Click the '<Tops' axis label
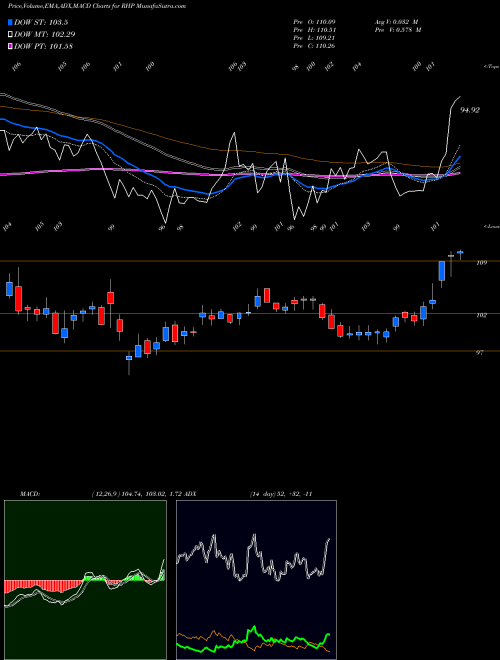The image size is (500, 660). point(491,67)
